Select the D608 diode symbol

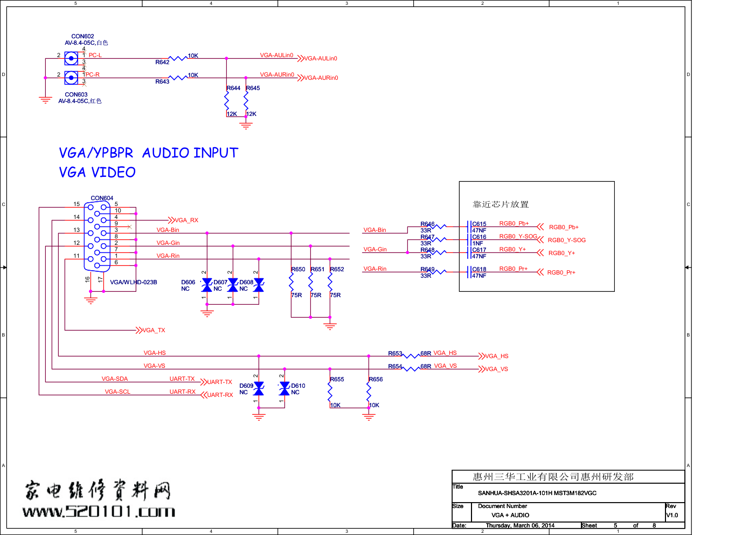click(x=259, y=285)
